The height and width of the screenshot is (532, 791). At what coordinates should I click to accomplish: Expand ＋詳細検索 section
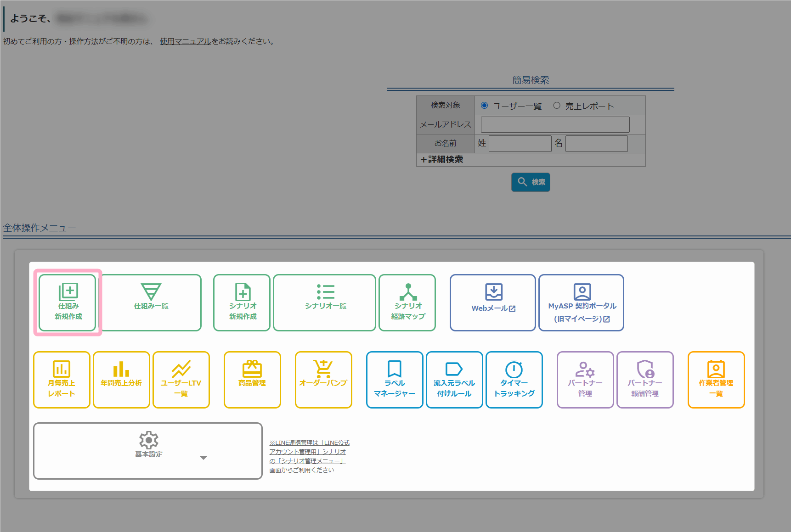click(441, 159)
